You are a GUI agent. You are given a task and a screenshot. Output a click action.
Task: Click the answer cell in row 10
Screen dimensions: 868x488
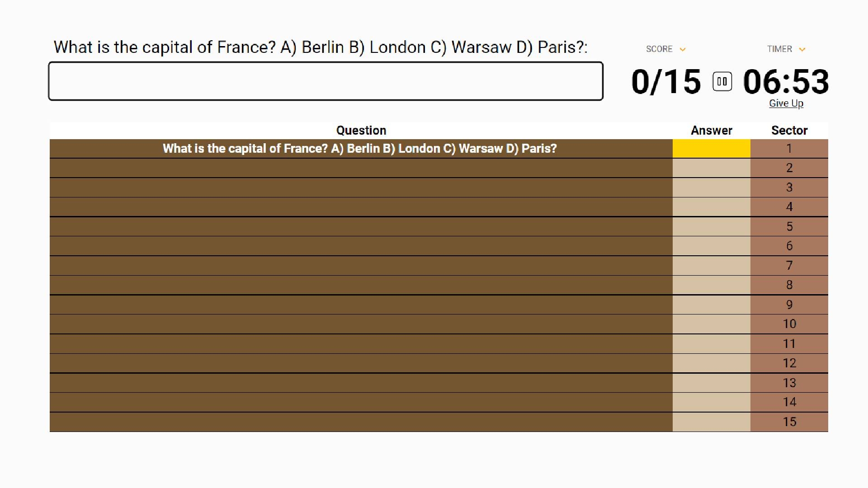point(711,324)
